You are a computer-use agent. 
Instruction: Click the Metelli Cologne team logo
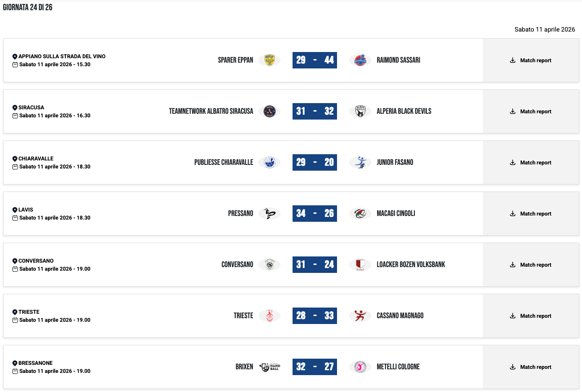pos(360,367)
